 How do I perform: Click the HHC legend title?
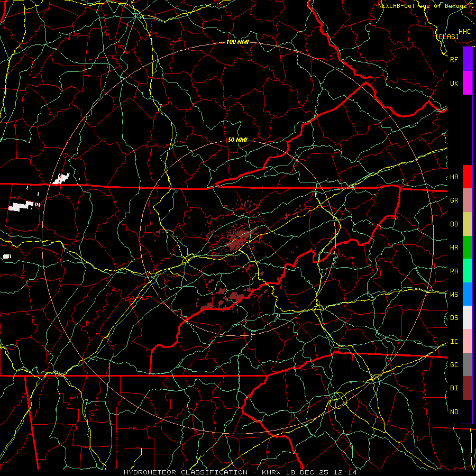click(465, 32)
